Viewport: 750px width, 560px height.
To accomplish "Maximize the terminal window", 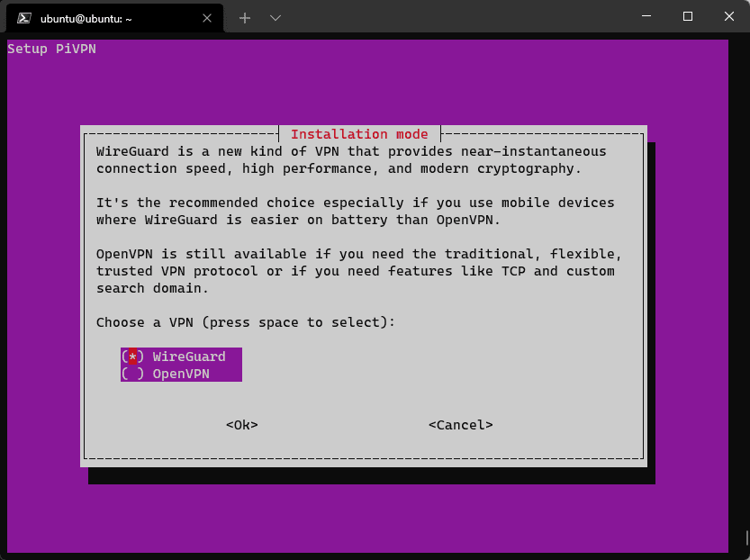I will tap(688, 16).
